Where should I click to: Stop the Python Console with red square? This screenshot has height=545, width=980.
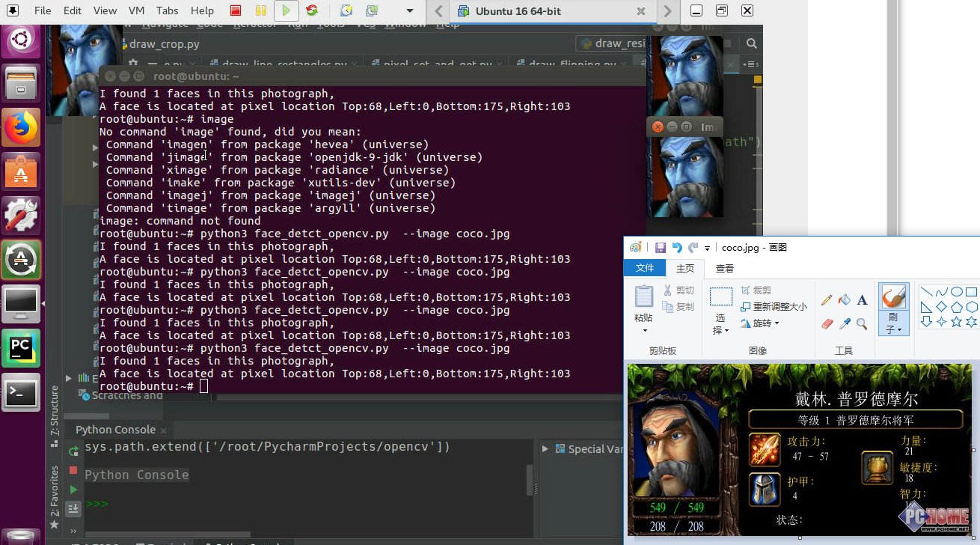(73, 470)
